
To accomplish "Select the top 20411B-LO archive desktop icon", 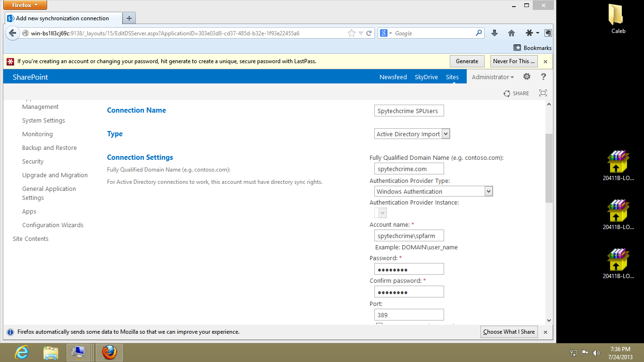I will (x=618, y=165).
